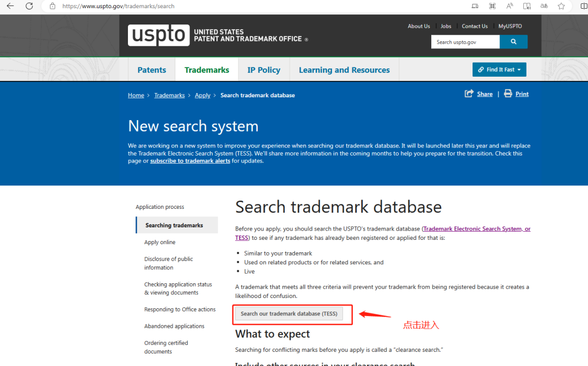Image resolution: width=588 pixels, height=366 pixels.
Task: Expand the Find It Fast dropdown
Action: pyautogui.click(x=499, y=70)
